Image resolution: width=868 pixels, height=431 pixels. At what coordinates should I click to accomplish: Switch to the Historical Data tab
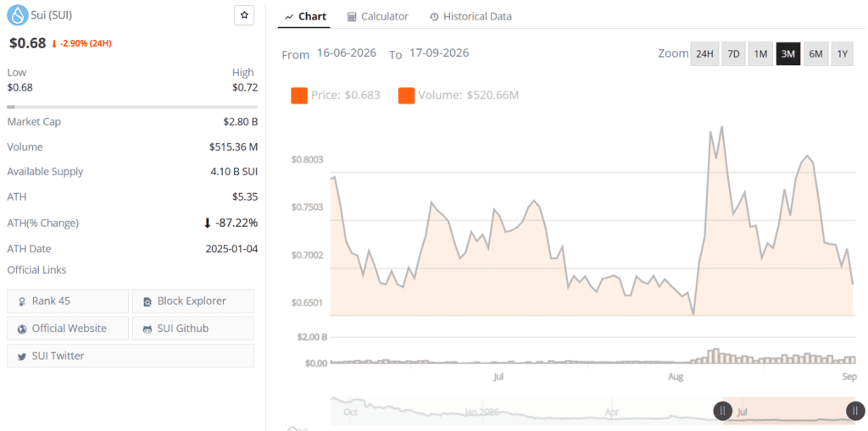470,17
